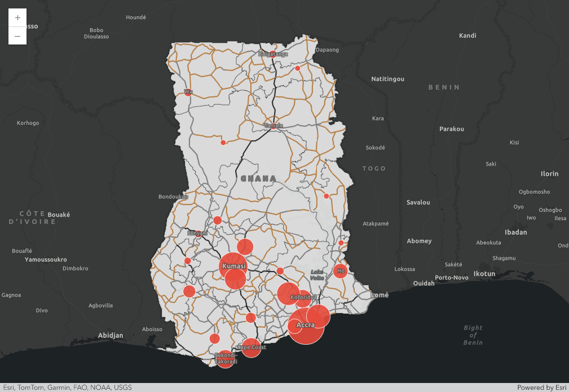Zoom out with the minus button

[17, 36]
